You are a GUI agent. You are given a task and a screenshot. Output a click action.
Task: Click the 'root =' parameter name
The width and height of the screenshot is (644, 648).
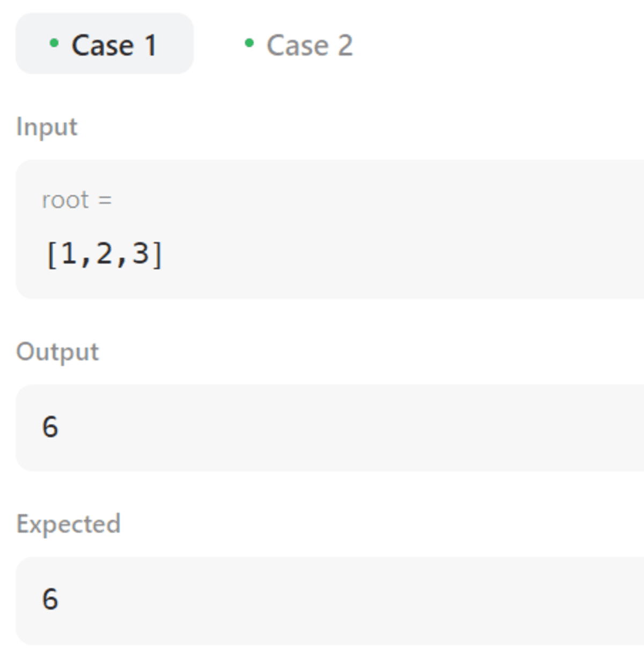click(x=77, y=200)
